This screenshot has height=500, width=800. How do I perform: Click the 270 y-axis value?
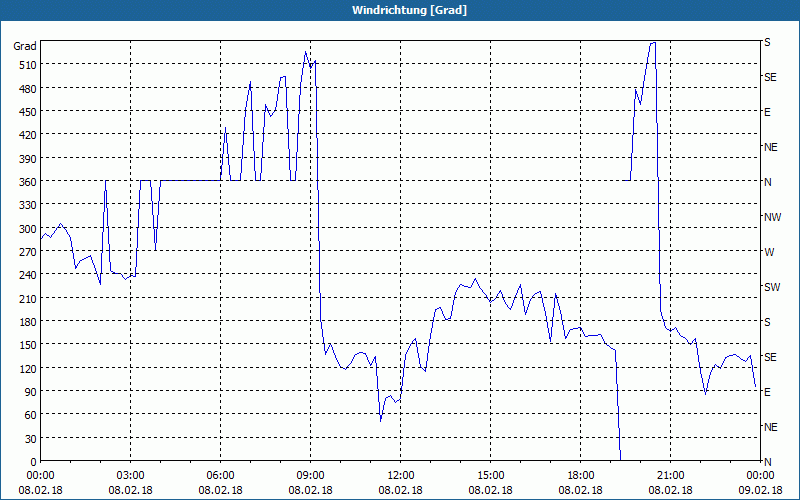tap(28, 252)
